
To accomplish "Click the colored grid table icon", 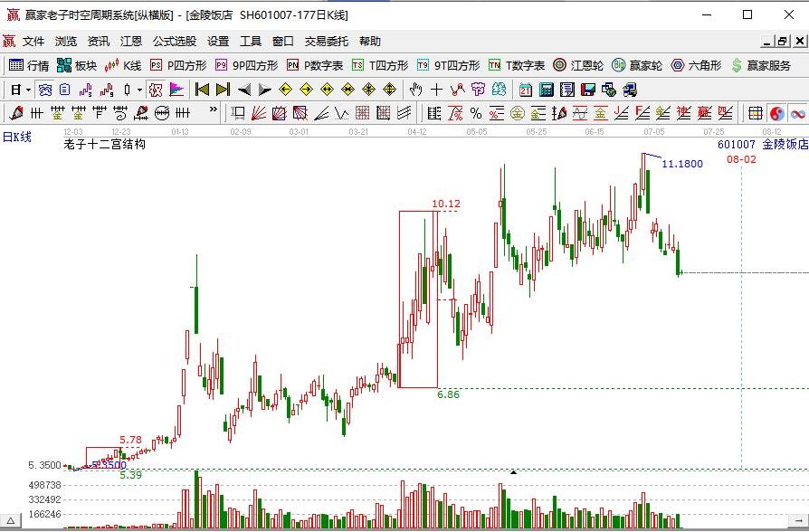I will point(756,112).
